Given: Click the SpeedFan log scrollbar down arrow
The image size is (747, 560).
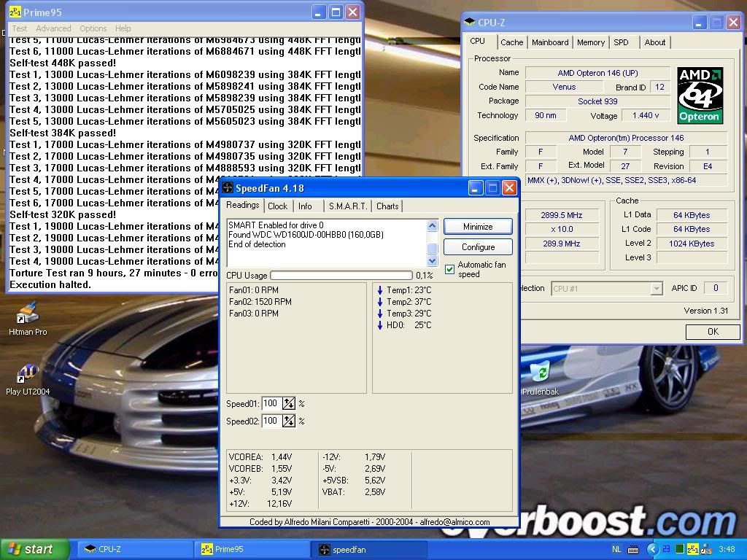Looking at the screenshot, I should pyautogui.click(x=432, y=260).
